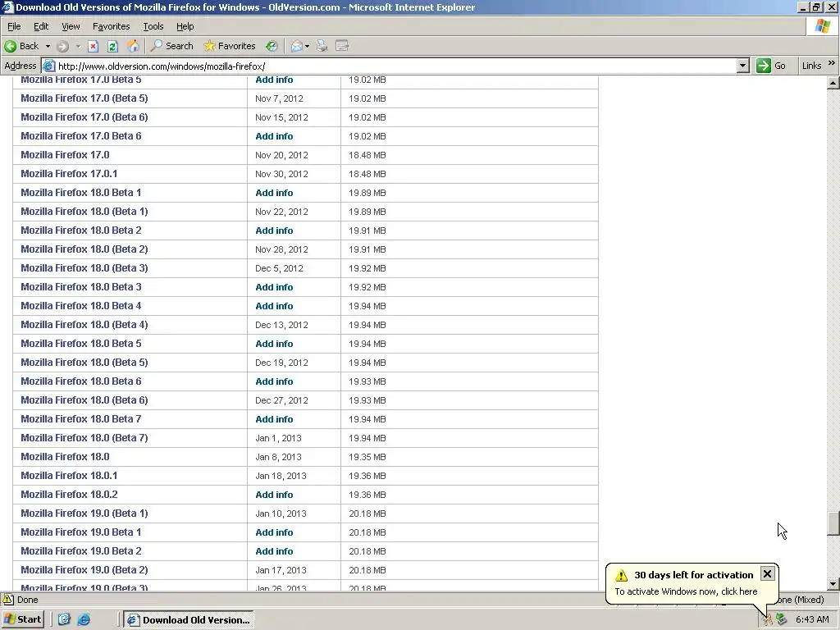This screenshot has width=840, height=630.
Task: Open Search panel magnifier icon
Action: coord(157,46)
